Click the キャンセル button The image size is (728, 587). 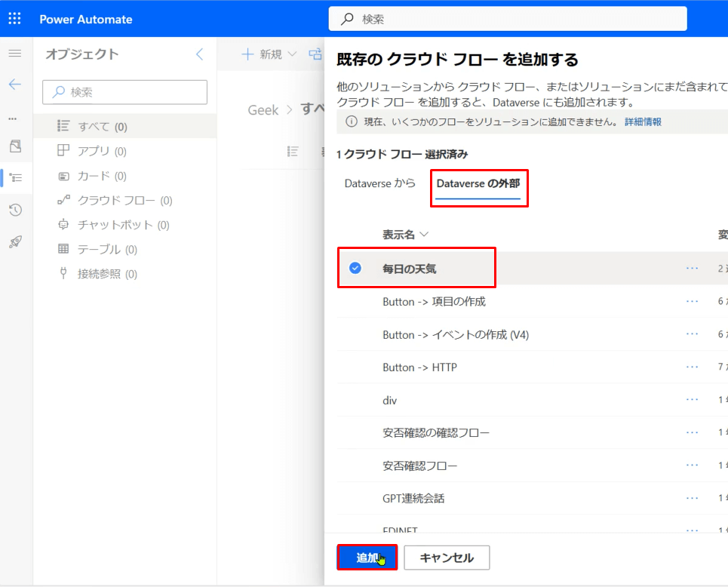click(447, 558)
